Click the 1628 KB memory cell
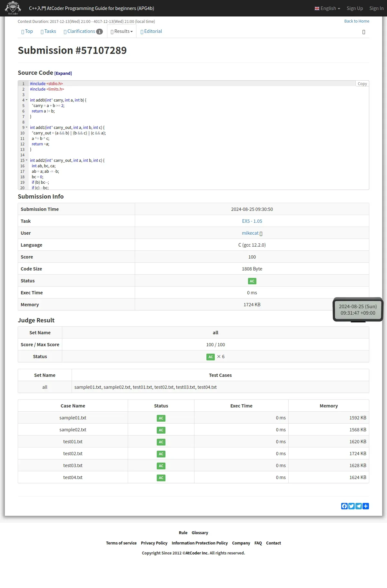 329,465
